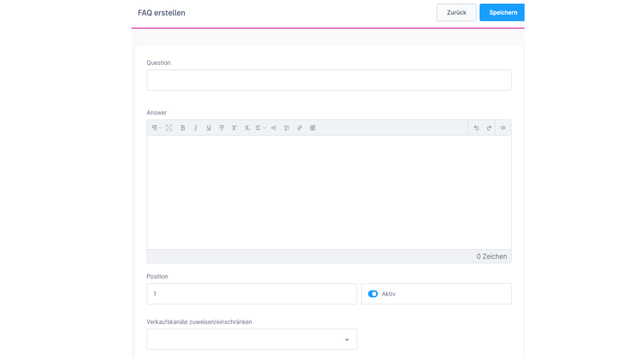
Task: Insert a hyperlink in the answer
Action: point(300,128)
